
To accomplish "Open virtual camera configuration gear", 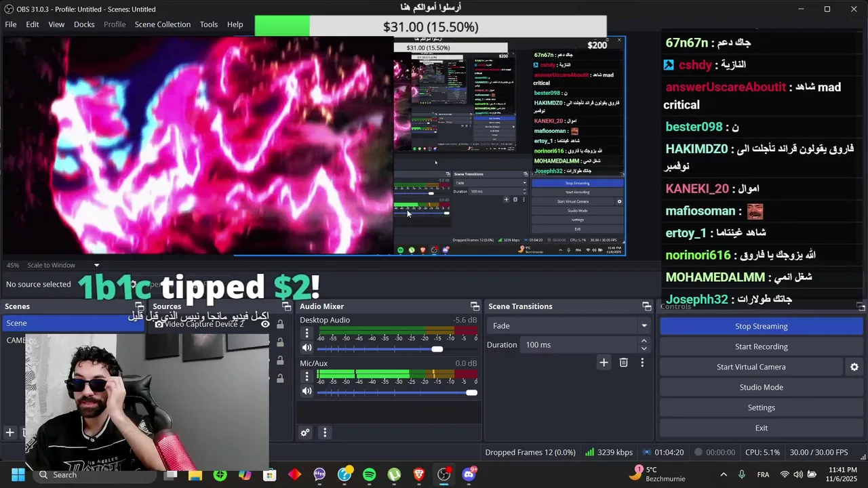I will pyautogui.click(x=854, y=367).
